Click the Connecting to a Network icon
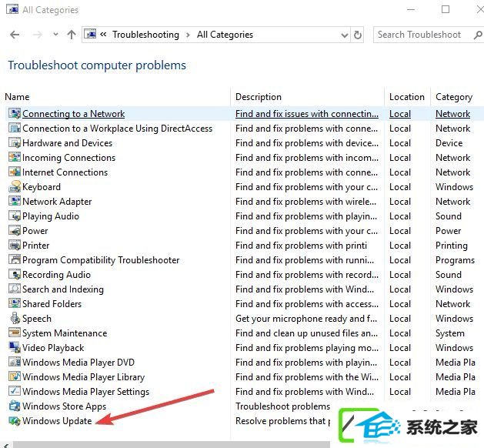484x448 pixels. (15, 114)
